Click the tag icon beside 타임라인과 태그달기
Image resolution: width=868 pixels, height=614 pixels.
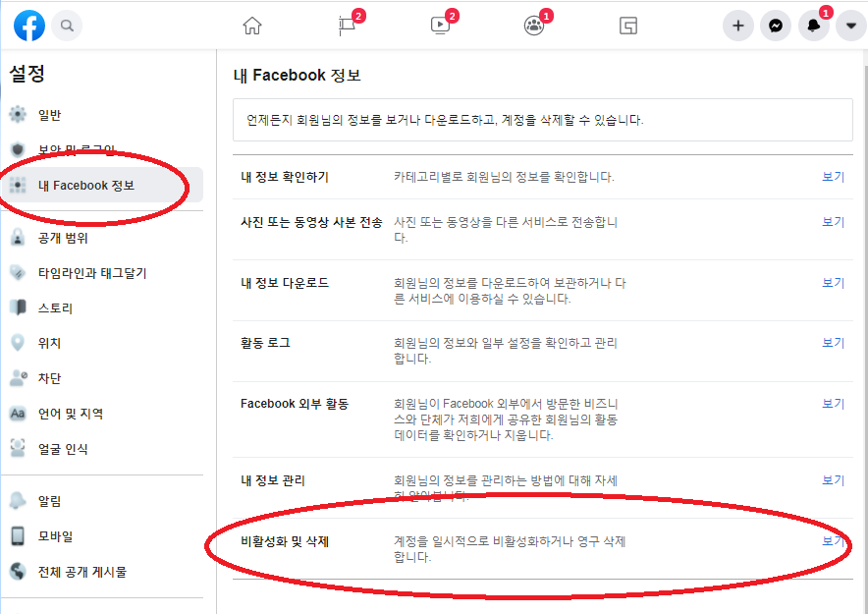[18, 272]
